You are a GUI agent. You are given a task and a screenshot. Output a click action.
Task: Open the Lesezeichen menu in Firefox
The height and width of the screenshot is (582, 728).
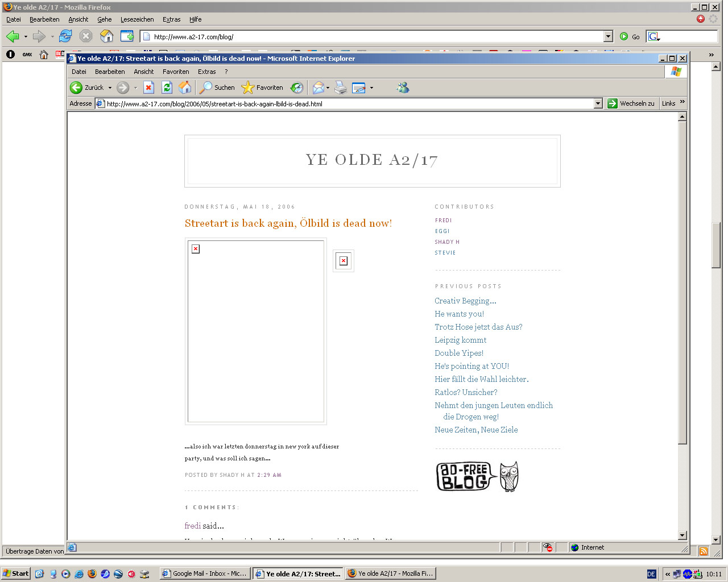137,19
